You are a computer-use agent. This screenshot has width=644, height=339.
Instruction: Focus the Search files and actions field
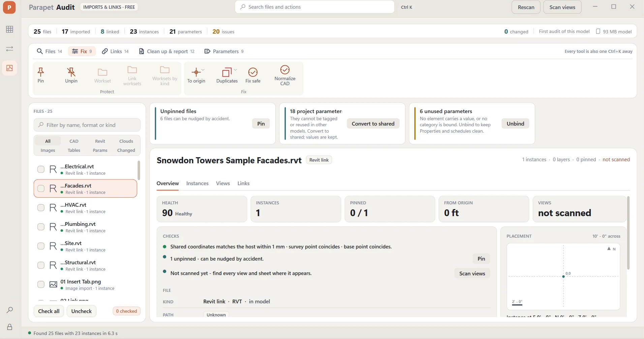(315, 7)
